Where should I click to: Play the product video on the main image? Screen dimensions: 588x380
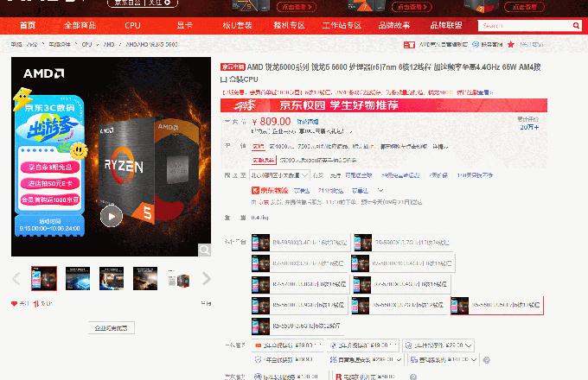112,216
